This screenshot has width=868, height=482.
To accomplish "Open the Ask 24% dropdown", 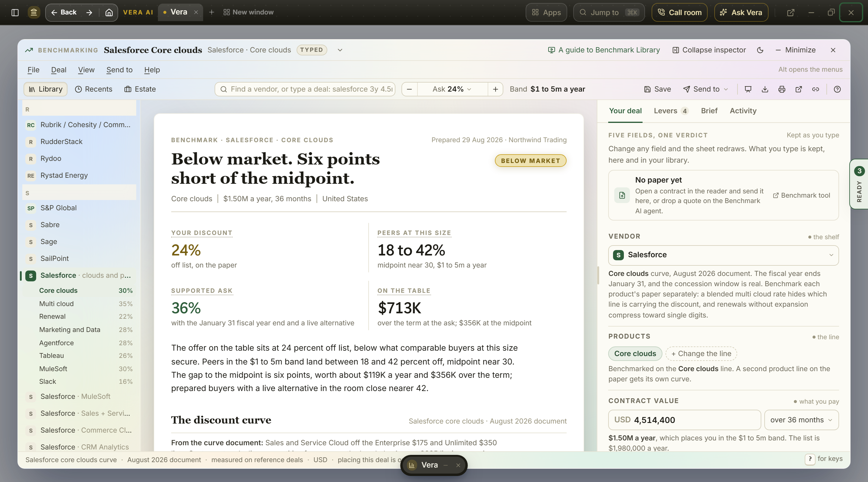I will (452, 89).
